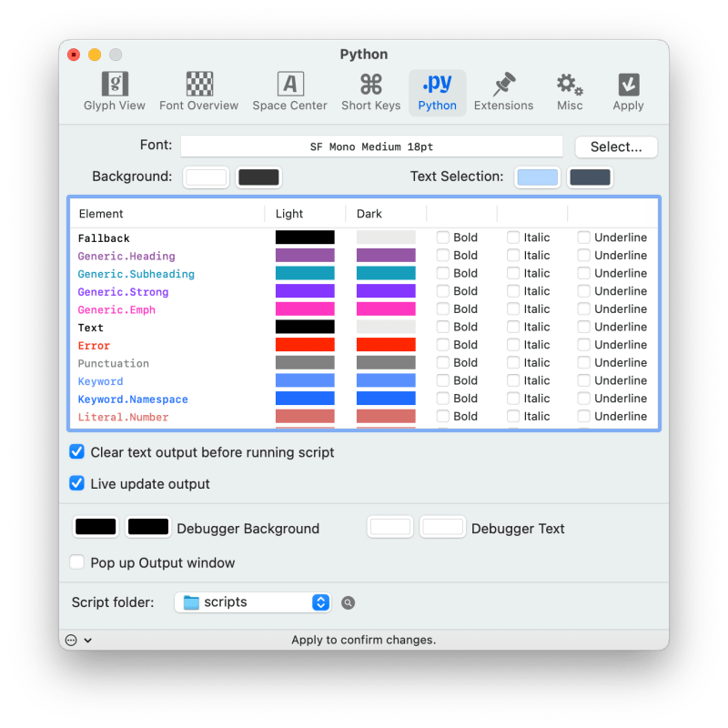Expand the bottom-left chevron control

pyautogui.click(x=87, y=640)
